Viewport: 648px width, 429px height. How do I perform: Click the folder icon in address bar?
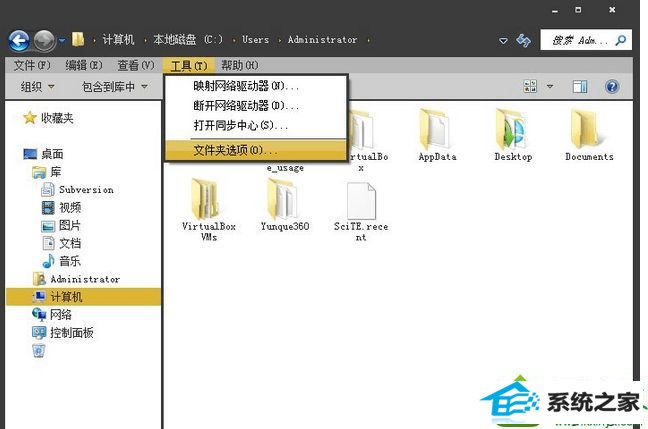click(x=78, y=39)
